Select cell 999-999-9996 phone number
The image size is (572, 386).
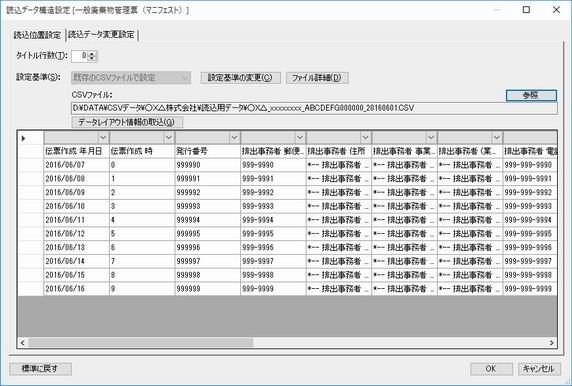[530, 247]
